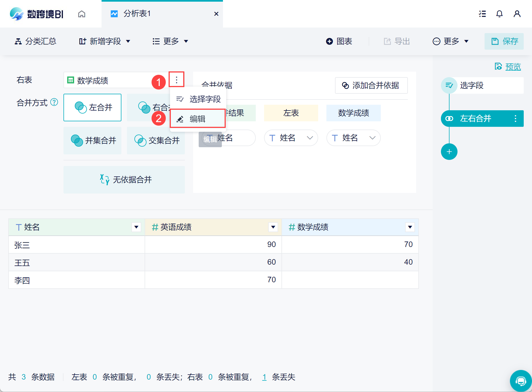The width and height of the screenshot is (532, 392).
Task: Choose 编辑 from the context menu
Action: click(x=198, y=119)
